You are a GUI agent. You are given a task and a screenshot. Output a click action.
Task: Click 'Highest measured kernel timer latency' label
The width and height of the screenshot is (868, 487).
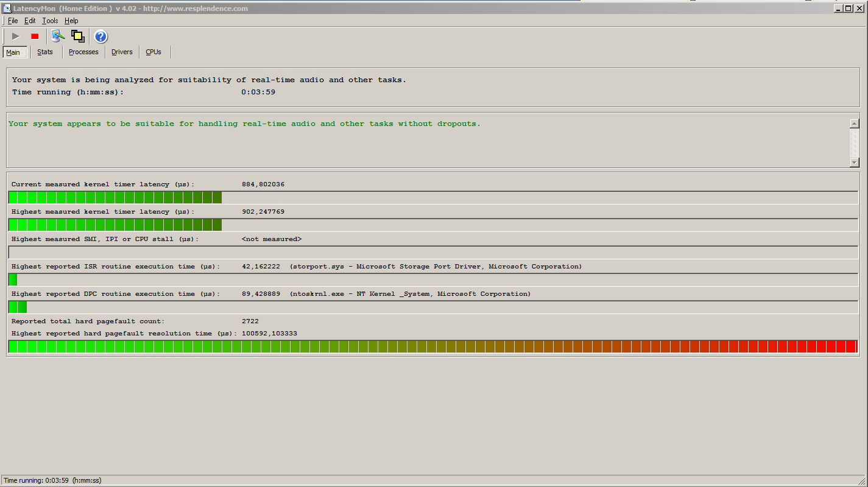[103, 212]
